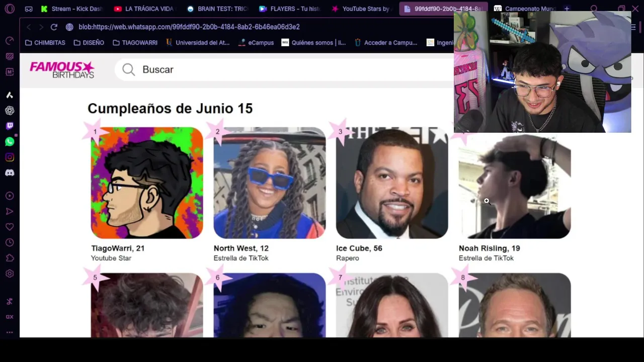Open TiagoWarri profile picture
Viewport: 644px width, 362px height.
[x=147, y=183]
